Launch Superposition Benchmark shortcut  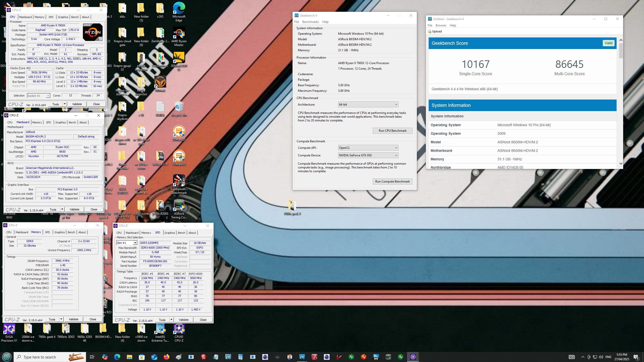(179, 185)
